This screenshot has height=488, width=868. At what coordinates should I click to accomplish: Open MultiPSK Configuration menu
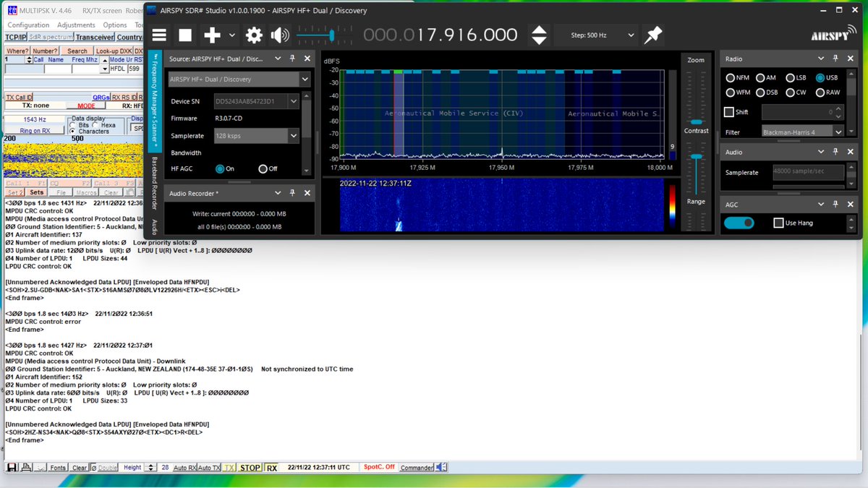(x=28, y=25)
